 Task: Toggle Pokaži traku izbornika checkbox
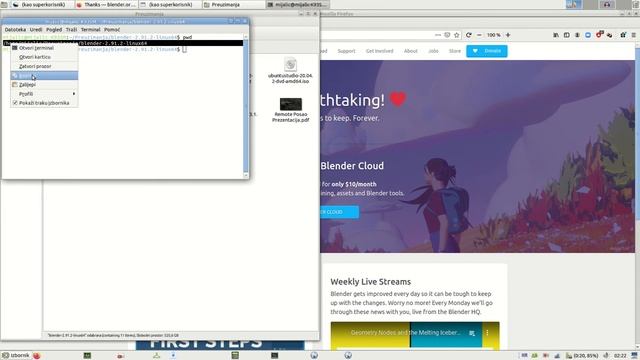(44, 103)
